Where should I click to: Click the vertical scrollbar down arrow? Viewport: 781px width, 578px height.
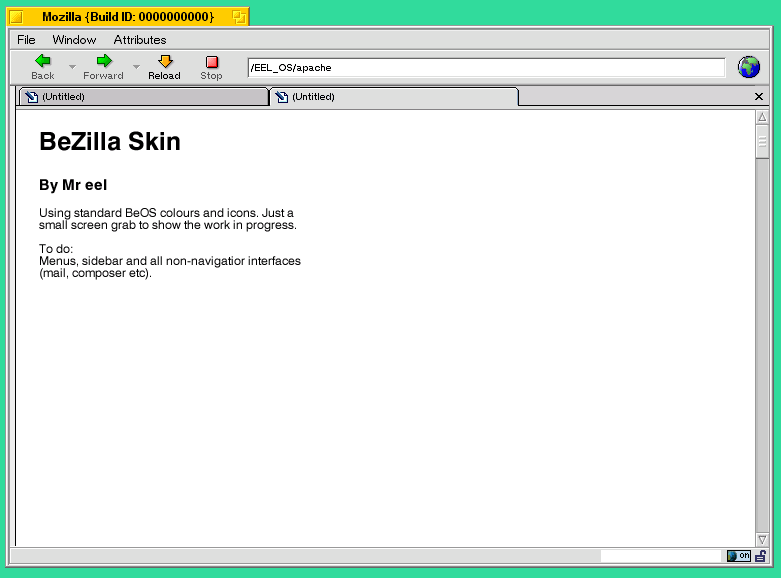point(762,540)
